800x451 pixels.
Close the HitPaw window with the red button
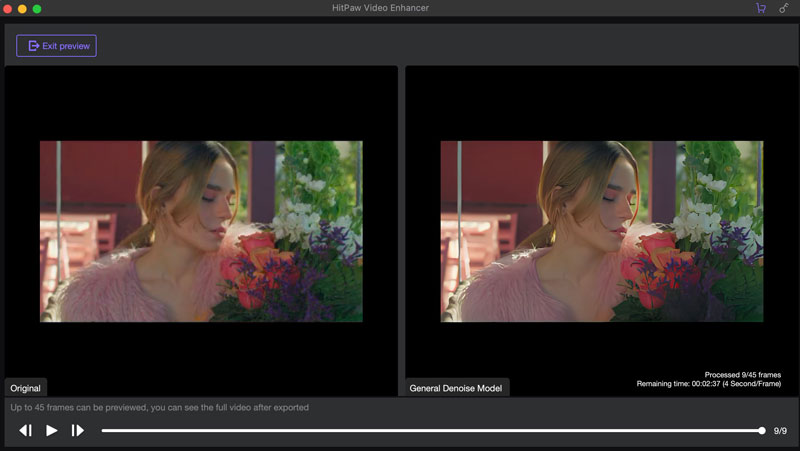pyautogui.click(x=8, y=8)
